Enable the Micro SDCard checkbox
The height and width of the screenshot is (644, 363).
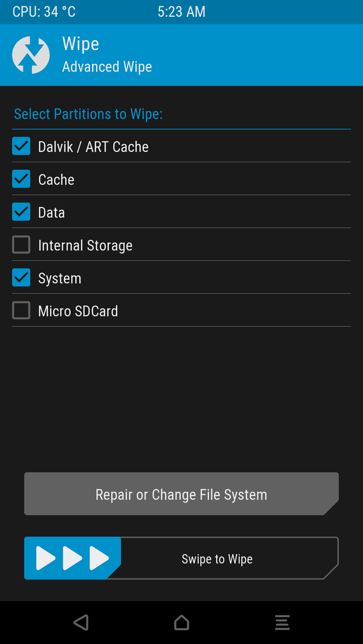21,310
